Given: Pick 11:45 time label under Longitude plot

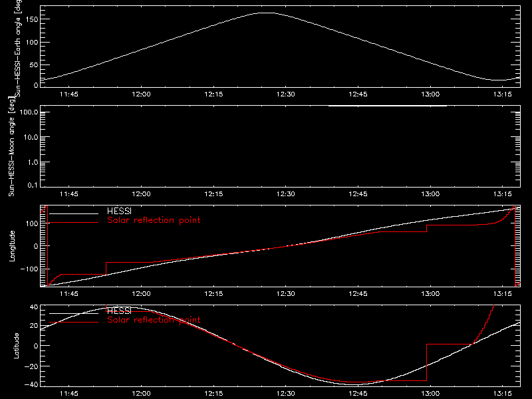Looking at the screenshot, I should (69, 294).
